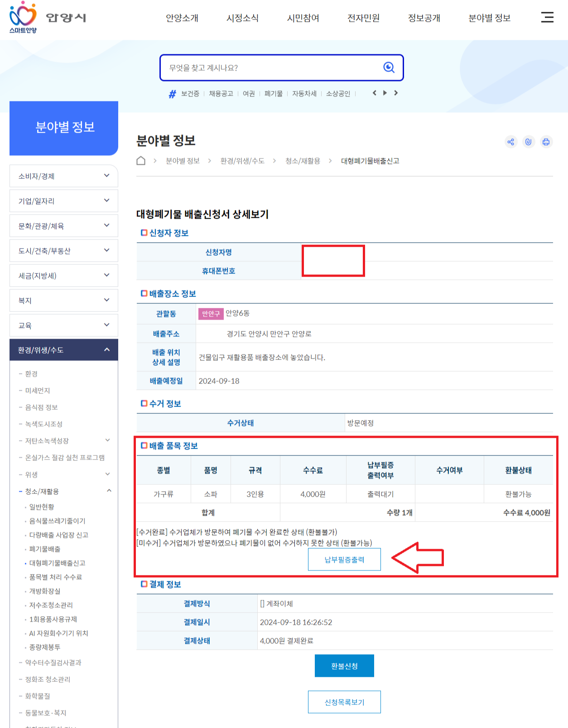The width and height of the screenshot is (568, 728).
Task: Expand the 기업/일자리 sidebar section
Action: [x=64, y=201]
